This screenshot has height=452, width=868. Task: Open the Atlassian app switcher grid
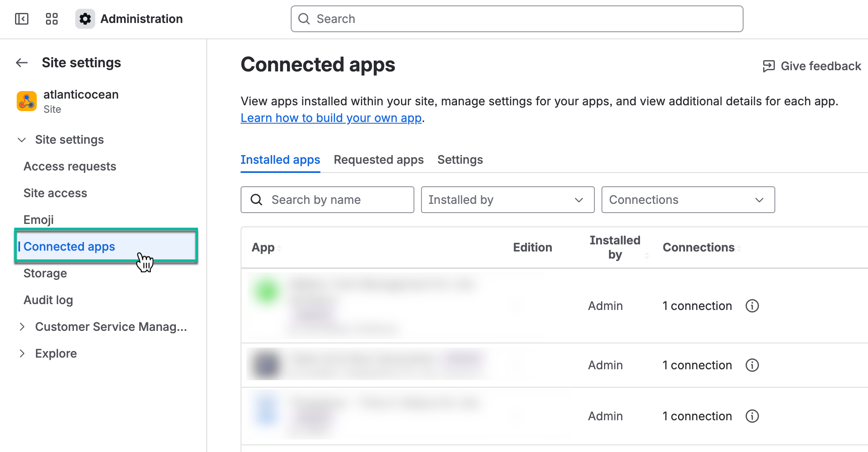pos(51,19)
